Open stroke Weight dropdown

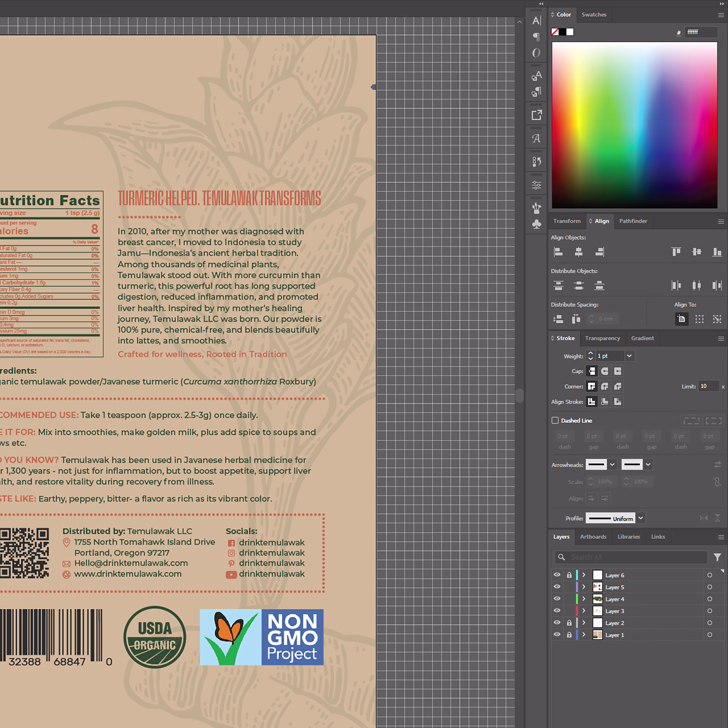click(629, 356)
